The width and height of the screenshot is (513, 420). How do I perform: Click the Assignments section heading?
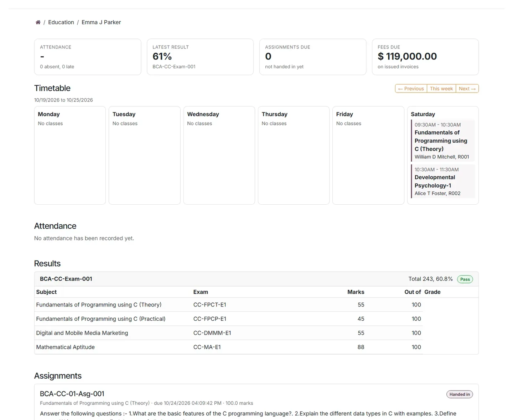click(x=58, y=376)
